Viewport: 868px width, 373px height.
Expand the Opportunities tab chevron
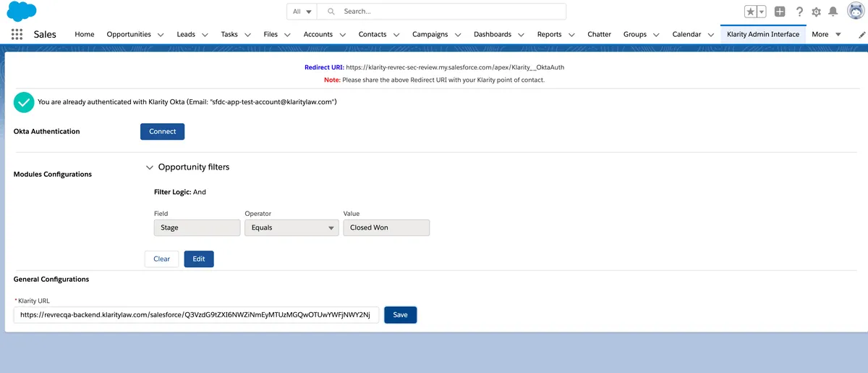(x=161, y=34)
